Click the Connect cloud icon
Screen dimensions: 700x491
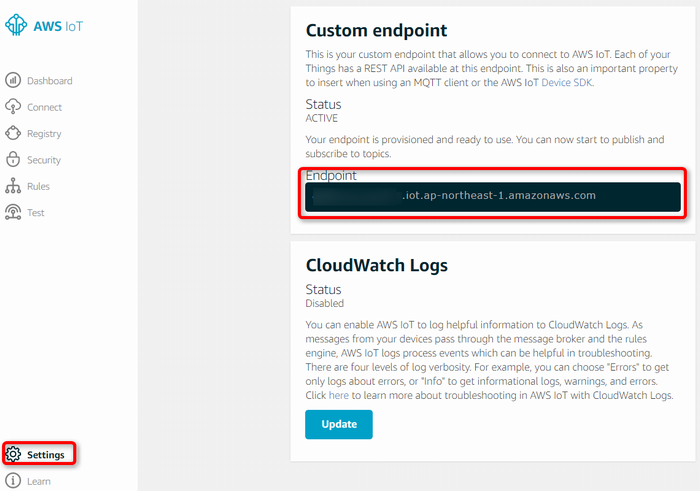click(13, 107)
